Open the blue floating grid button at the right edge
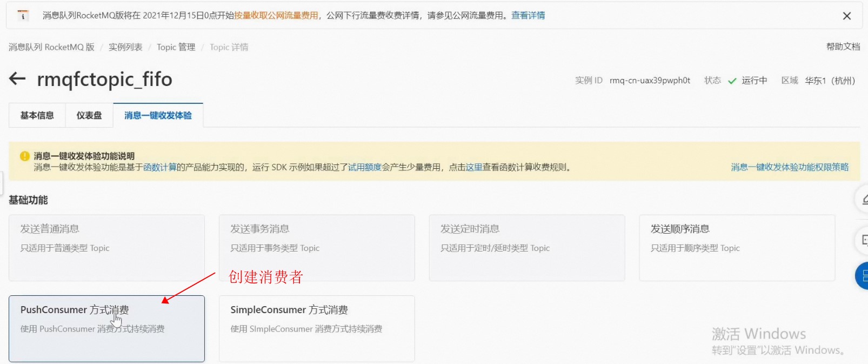The image size is (868, 364). pos(862,276)
